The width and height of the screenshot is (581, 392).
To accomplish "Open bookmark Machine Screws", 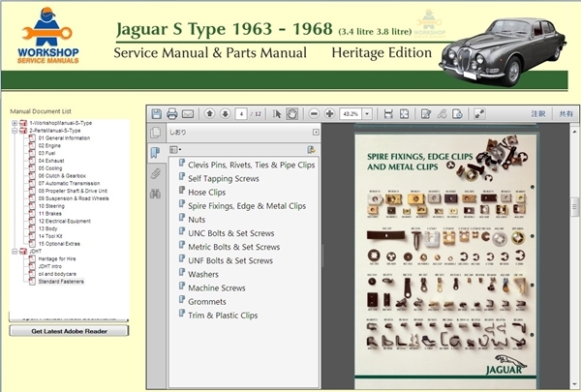I will pyautogui.click(x=217, y=288).
